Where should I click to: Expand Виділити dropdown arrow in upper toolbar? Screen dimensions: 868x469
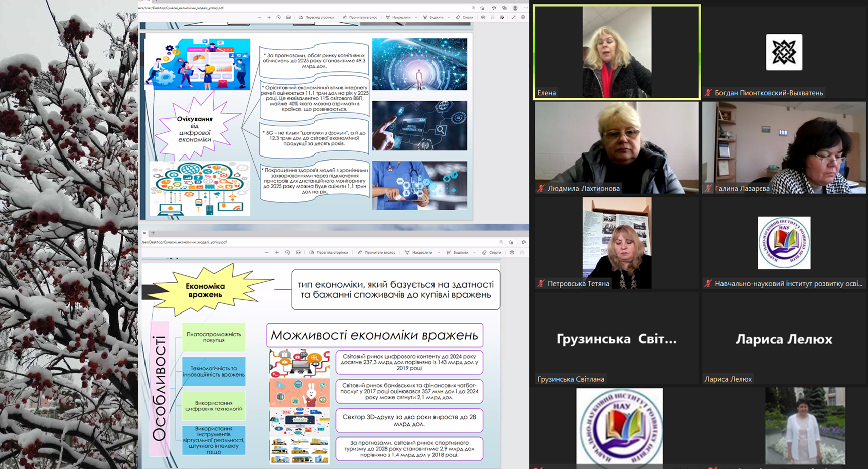pos(449,18)
